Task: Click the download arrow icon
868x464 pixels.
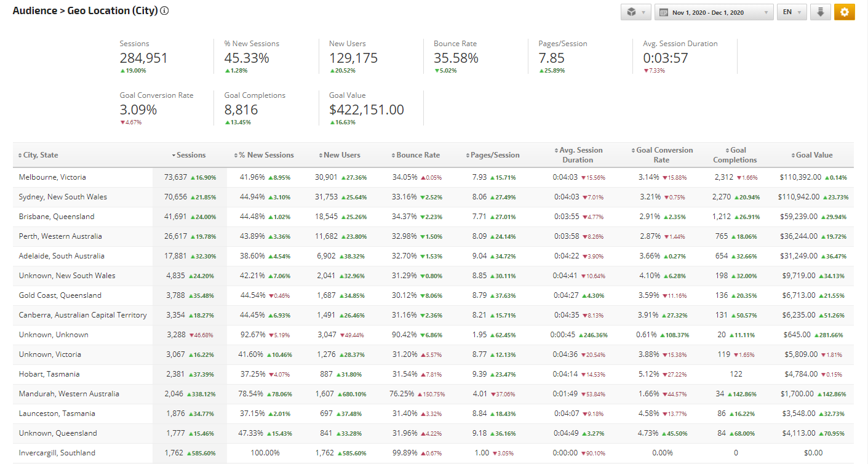Action: pos(820,12)
